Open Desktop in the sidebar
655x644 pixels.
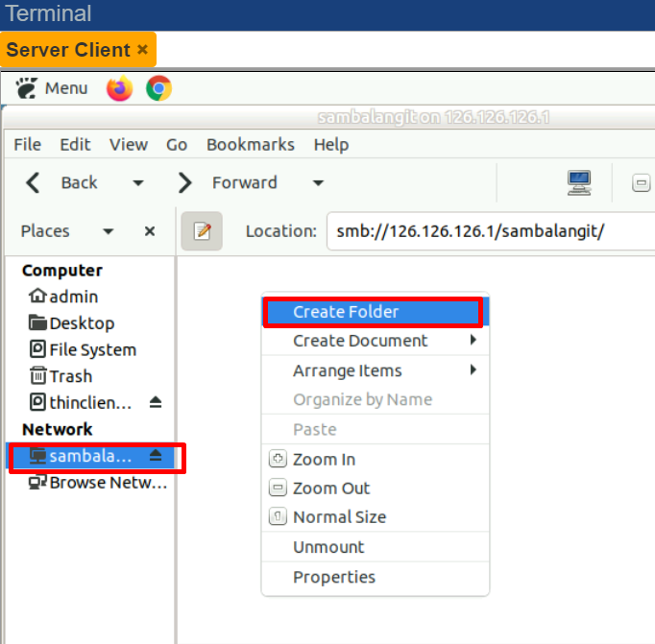coord(71,323)
